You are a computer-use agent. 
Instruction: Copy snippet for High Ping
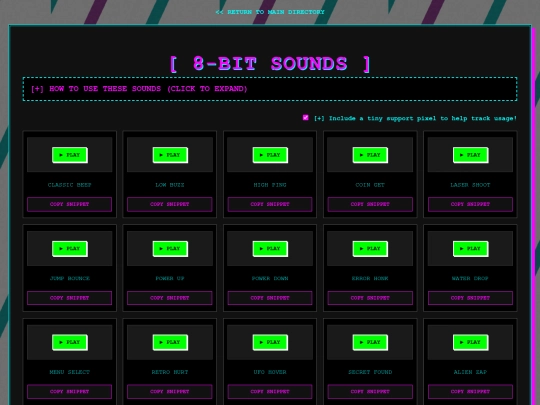(270, 204)
